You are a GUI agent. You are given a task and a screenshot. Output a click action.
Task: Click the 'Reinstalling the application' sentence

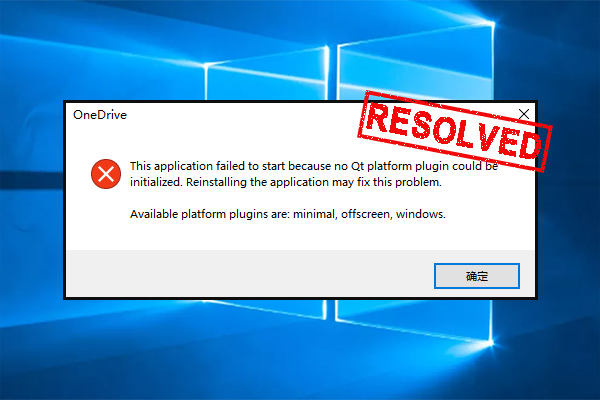click(x=314, y=182)
